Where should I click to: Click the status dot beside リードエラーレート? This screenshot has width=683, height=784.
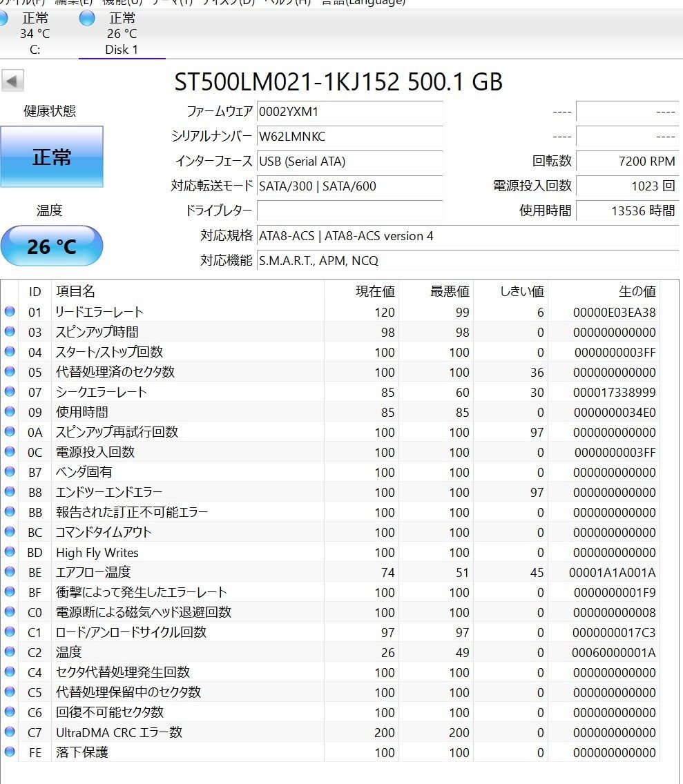coord(10,312)
